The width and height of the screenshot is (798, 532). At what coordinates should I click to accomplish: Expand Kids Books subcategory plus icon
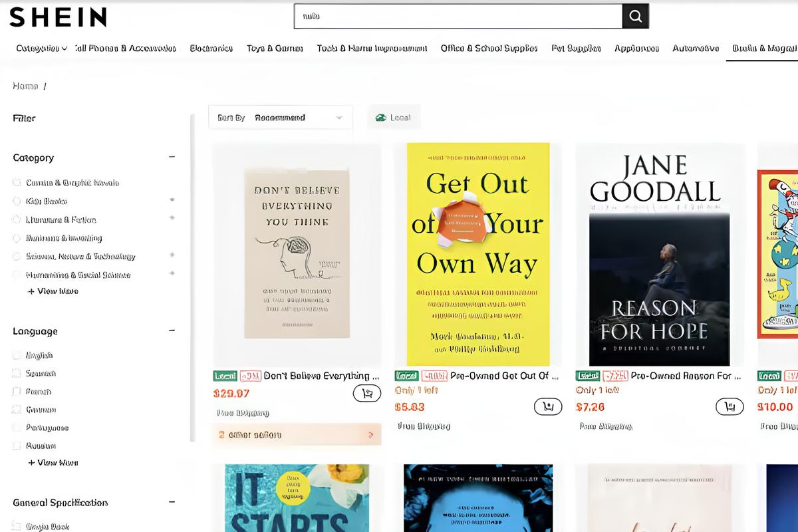[172, 200]
